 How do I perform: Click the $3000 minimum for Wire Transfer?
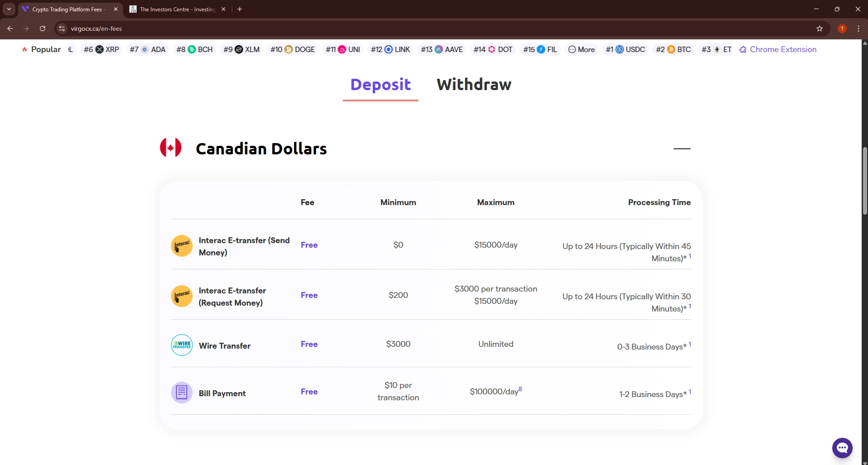point(398,344)
